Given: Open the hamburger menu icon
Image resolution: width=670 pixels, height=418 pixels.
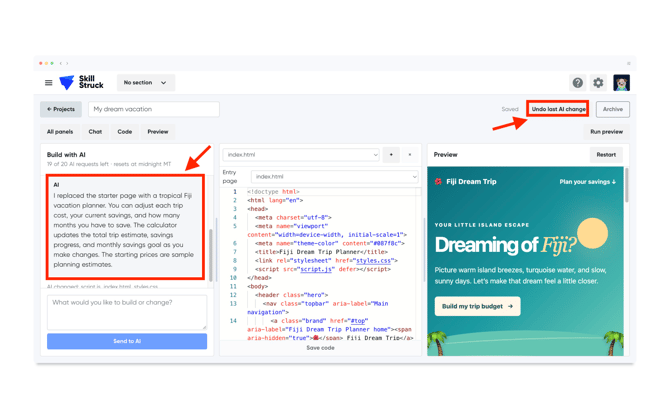Looking at the screenshot, I should pos(49,82).
